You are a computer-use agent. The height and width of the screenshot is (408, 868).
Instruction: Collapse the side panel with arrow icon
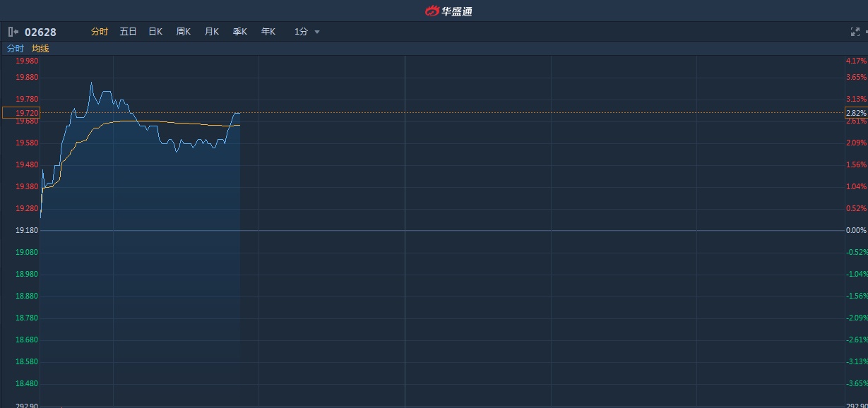point(13,32)
